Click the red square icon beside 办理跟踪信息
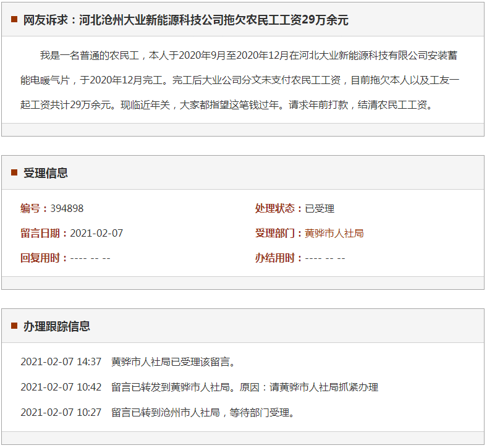487x448 pixels. pos(14,326)
